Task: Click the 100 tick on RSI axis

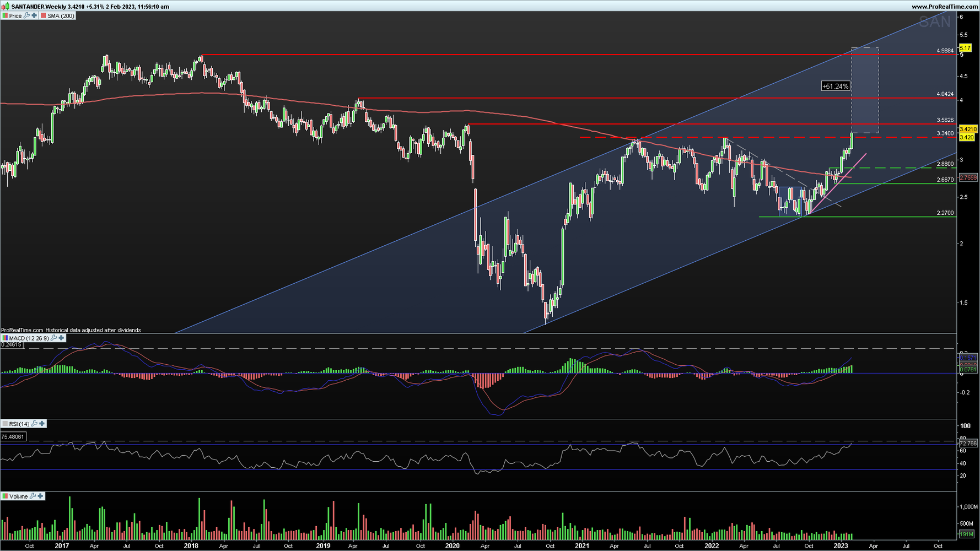Action: 966,426
